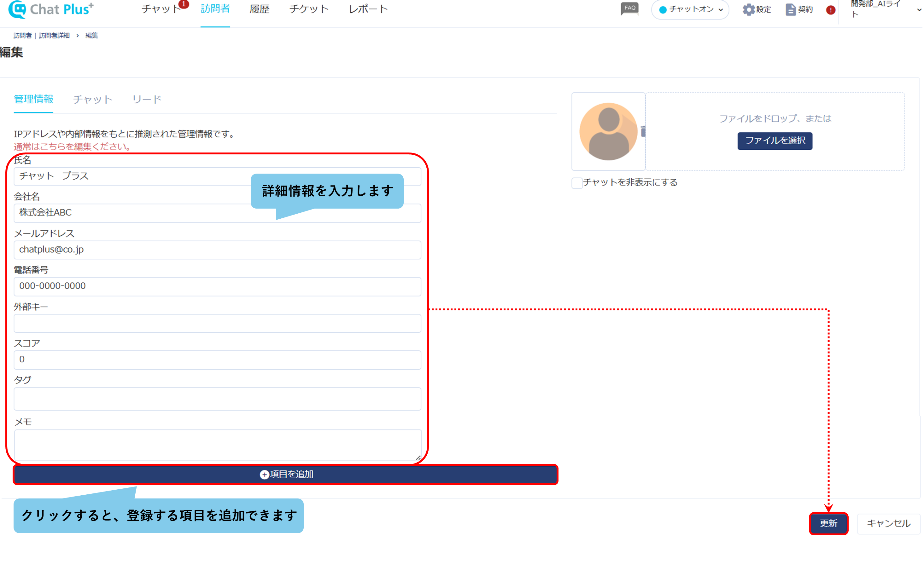Click the タグ input field
Viewport: 924px width, 564px height.
point(218,399)
